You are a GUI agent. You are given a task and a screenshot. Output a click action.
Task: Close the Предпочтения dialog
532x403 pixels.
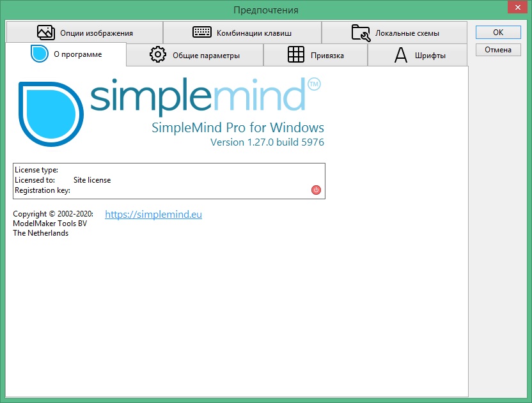coord(517,7)
